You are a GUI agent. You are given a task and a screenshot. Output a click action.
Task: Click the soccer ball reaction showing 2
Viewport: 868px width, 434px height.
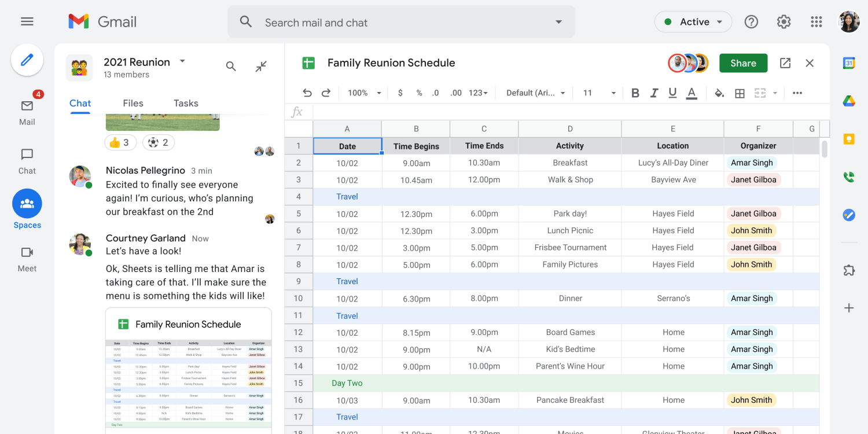pyautogui.click(x=158, y=142)
